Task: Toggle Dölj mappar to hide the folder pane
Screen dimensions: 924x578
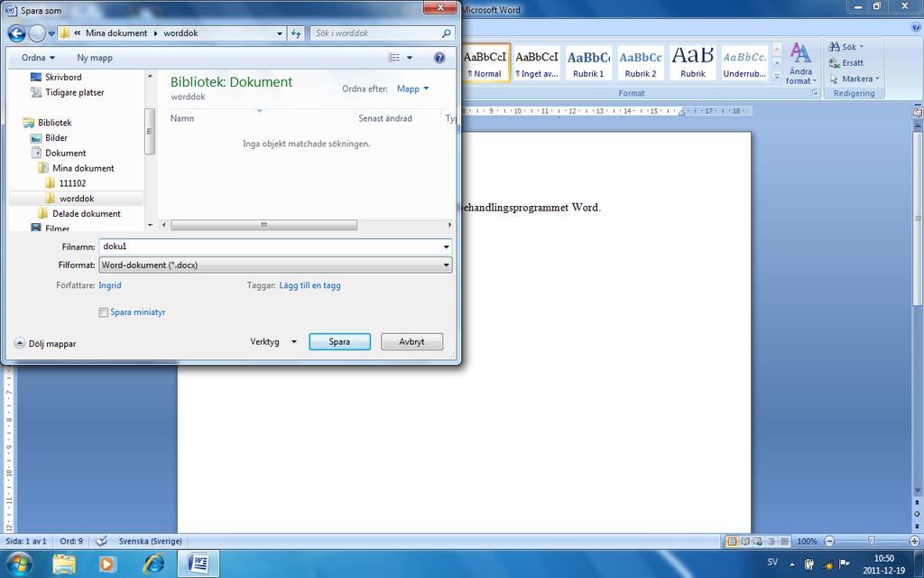Action: (x=45, y=343)
